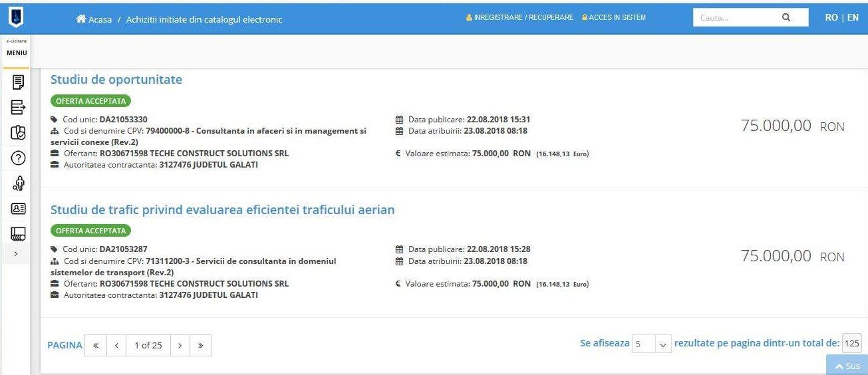Go to next page of results
This screenshot has width=868, height=375.
(x=180, y=345)
